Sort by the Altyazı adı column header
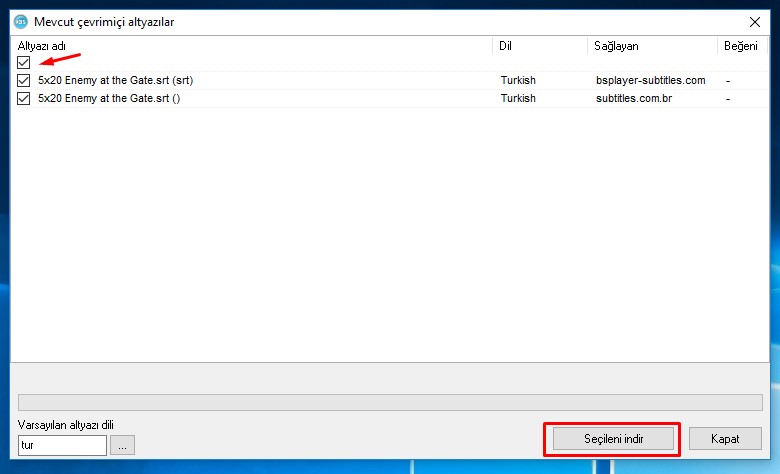Viewport: 780px width, 474px height. [250, 46]
